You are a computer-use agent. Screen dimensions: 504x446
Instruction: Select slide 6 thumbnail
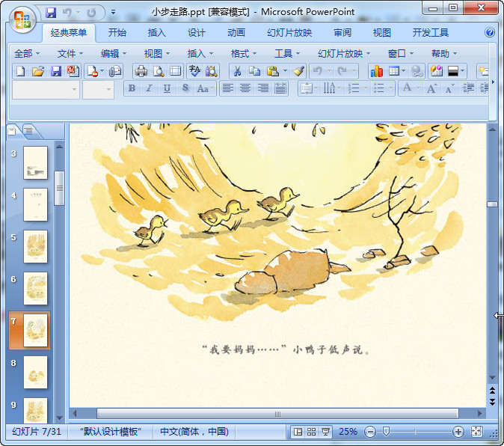point(35,288)
